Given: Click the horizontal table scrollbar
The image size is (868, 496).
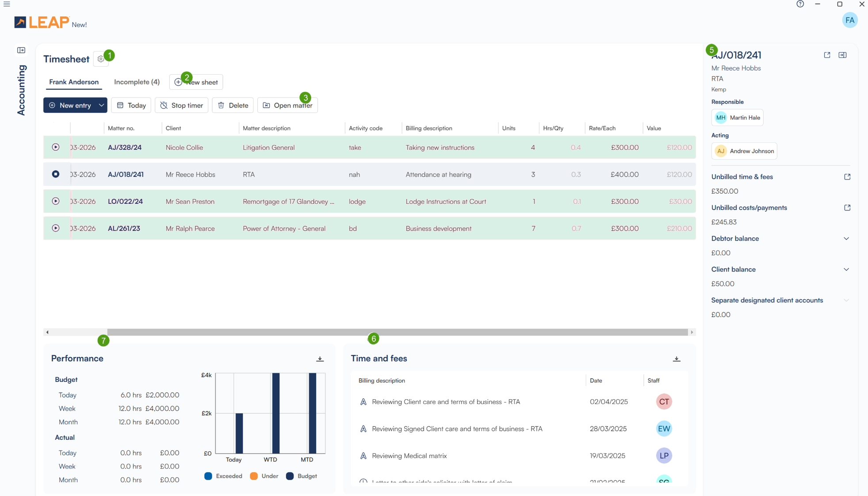Looking at the screenshot, I should coord(397,332).
